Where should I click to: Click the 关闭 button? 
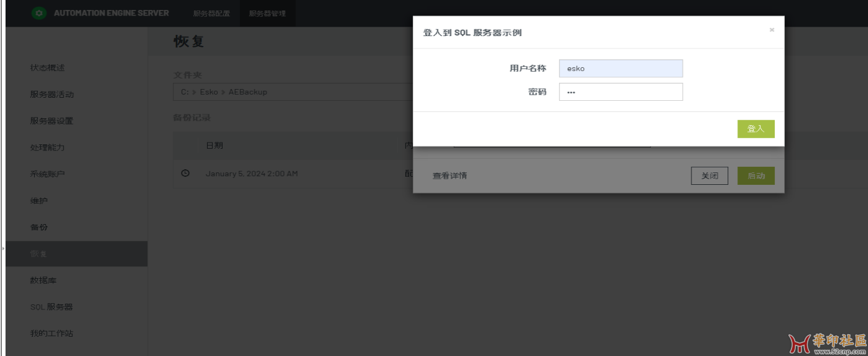pyautogui.click(x=709, y=176)
